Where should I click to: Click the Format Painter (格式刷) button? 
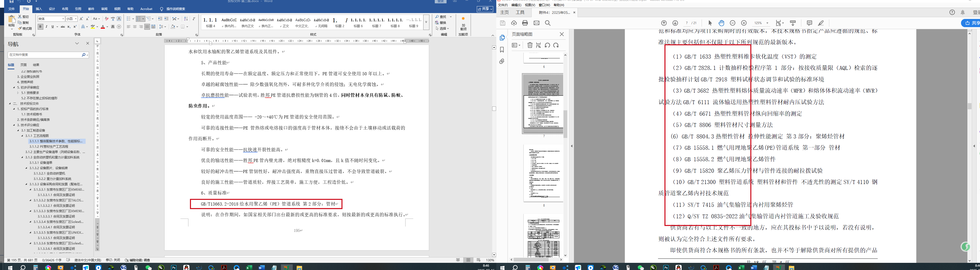click(25, 28)
